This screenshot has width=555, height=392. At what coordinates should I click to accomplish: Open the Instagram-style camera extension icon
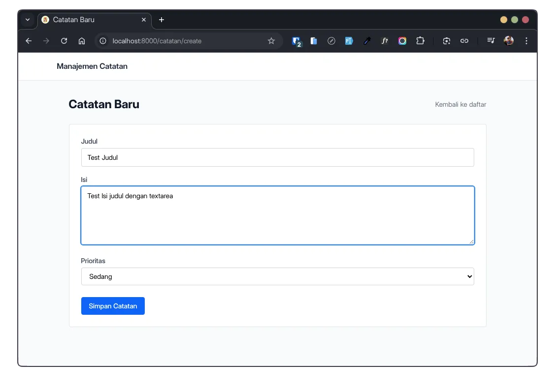402,41
